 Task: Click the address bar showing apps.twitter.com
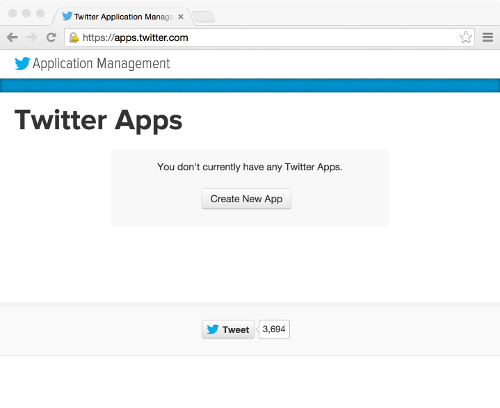coord(269,38)
